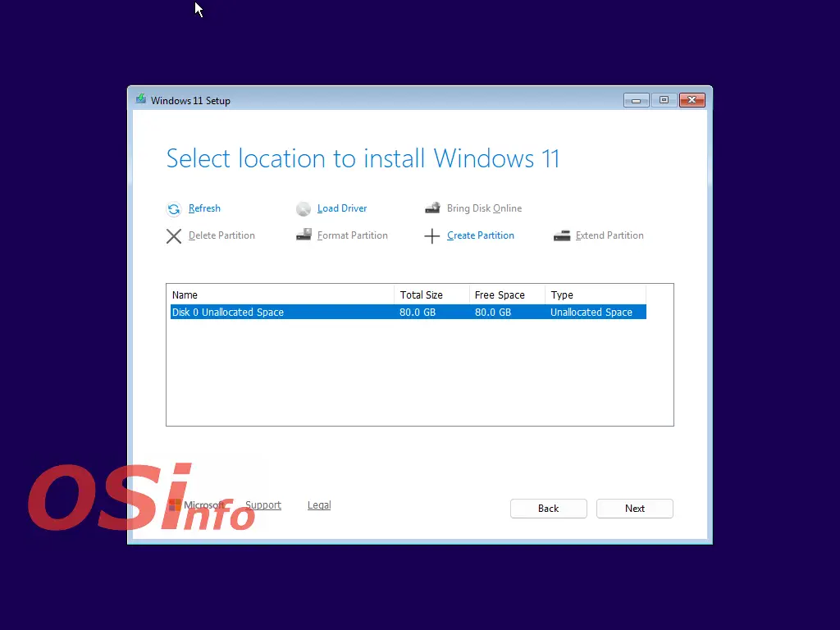
Task: Click the Total Size column header
Action: 431,294
